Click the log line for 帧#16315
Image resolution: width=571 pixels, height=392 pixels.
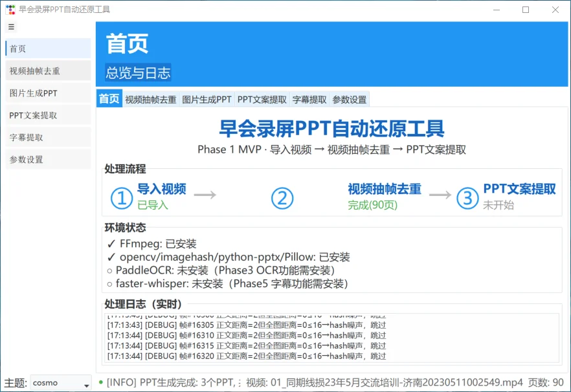click(247, 346)
